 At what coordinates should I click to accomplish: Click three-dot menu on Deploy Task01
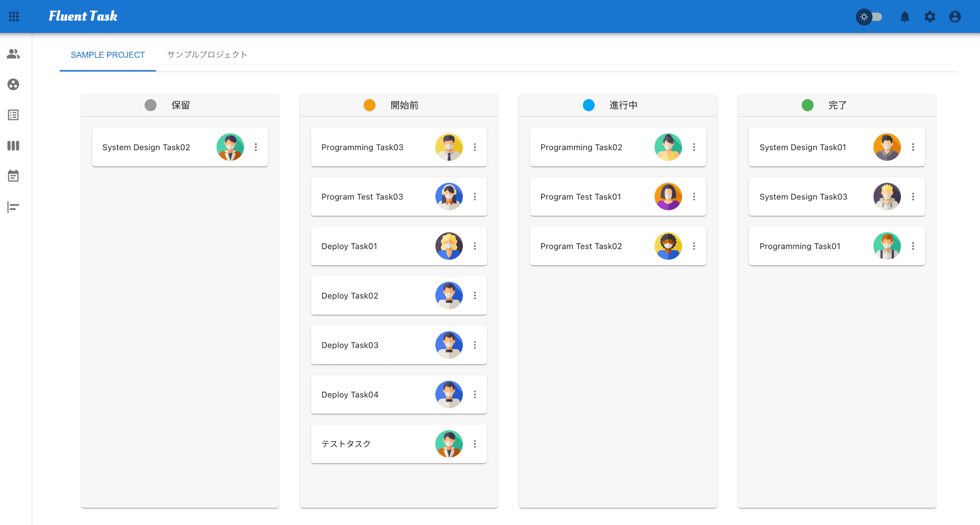coord(475,245)
